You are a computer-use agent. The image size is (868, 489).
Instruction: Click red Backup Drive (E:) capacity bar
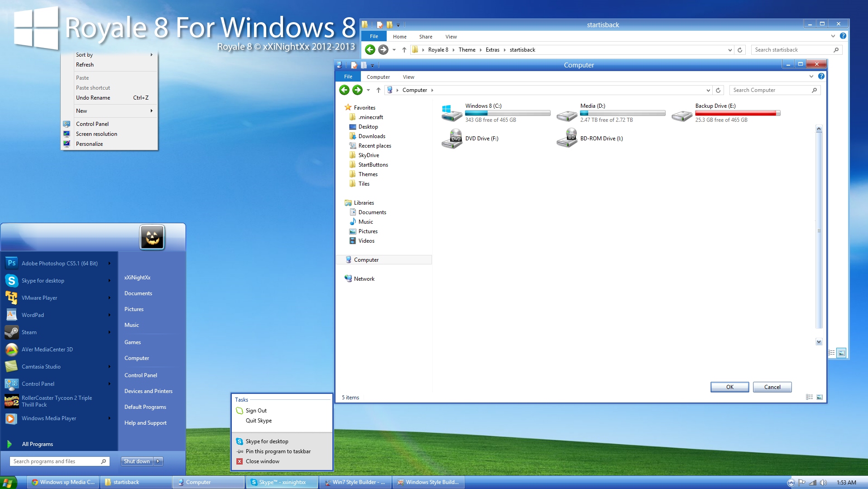(x=738, y=113)
